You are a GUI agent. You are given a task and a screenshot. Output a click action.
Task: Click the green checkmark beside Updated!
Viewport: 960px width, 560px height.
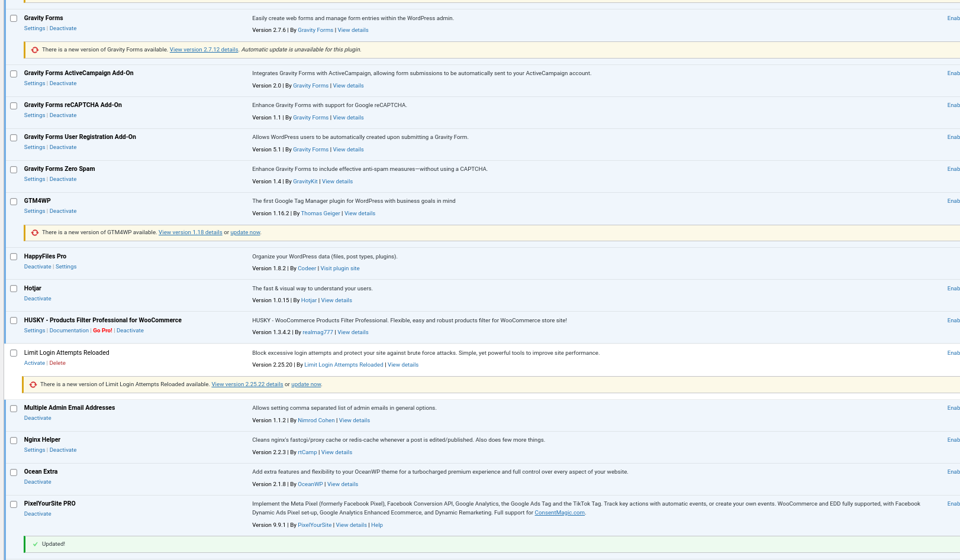point(36,545)
